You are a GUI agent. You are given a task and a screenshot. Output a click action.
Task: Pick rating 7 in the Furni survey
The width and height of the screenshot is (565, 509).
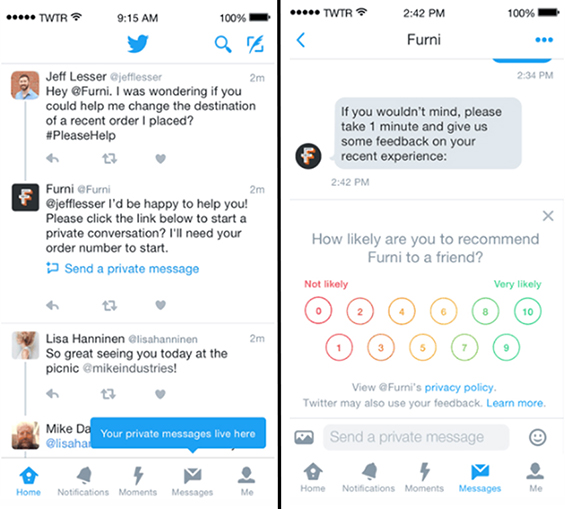click(x=464, y=347)
